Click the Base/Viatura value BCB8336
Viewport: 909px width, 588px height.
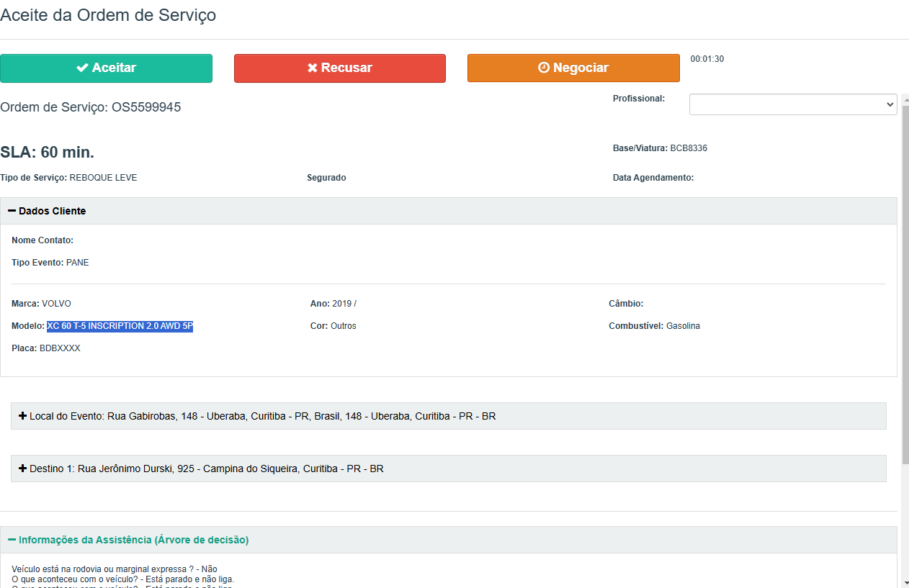click(689, 148)
